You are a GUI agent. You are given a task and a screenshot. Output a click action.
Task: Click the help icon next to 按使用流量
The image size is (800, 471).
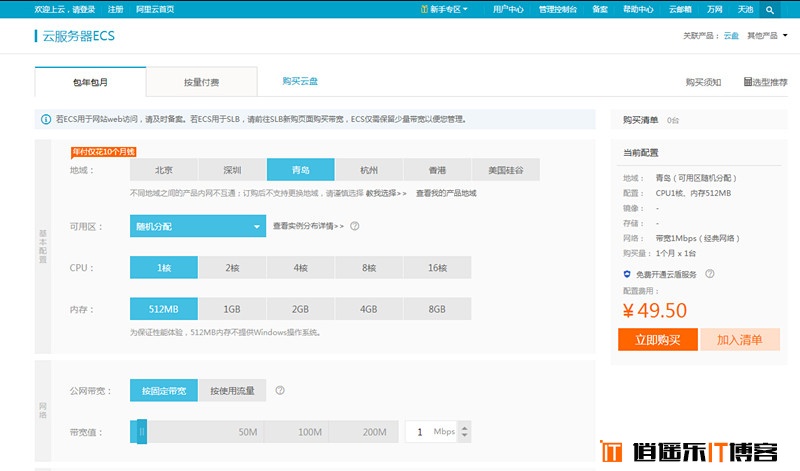pyautogui.click(x=280, y=390)
